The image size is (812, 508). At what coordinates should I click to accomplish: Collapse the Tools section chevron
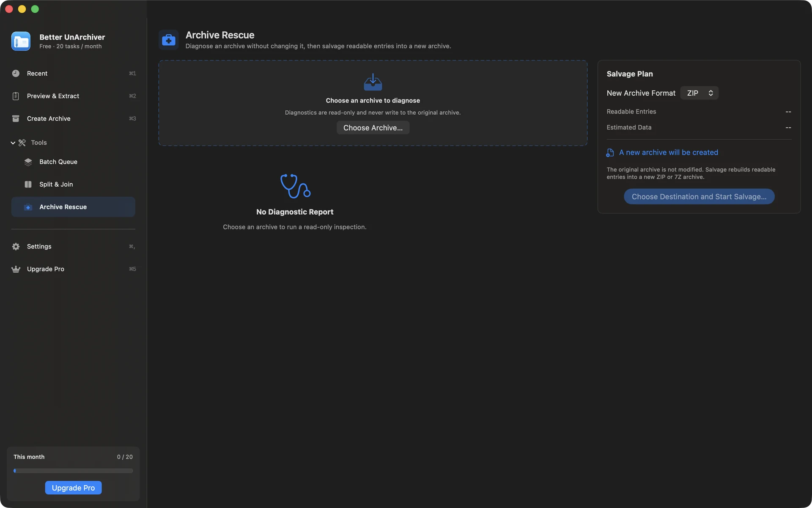pyautogui.click(x=13, y=143)
